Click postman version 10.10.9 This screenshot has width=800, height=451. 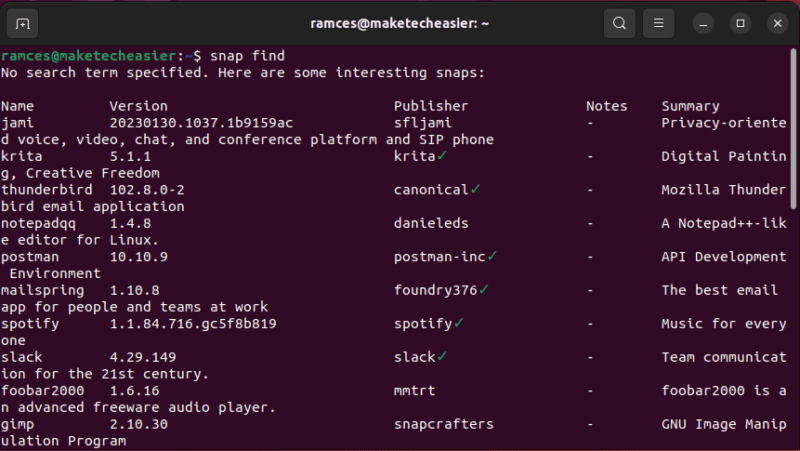click(138, 257)
